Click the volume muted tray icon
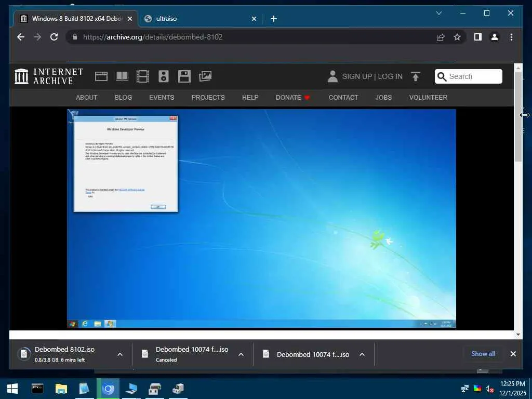The width and height of the screenshot is (532, 399). point(489,389)
